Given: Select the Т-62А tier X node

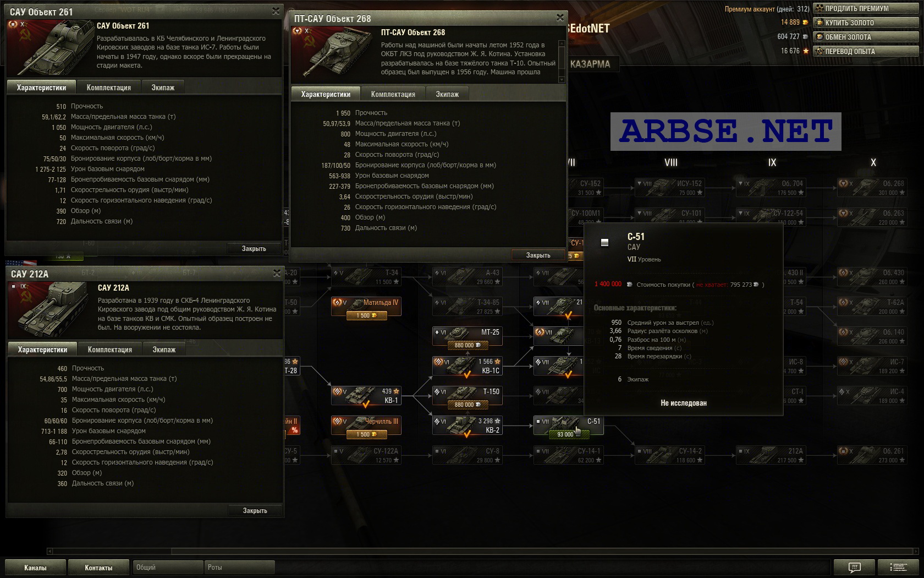Looking at the screenshot, I should tap(872, 307).
